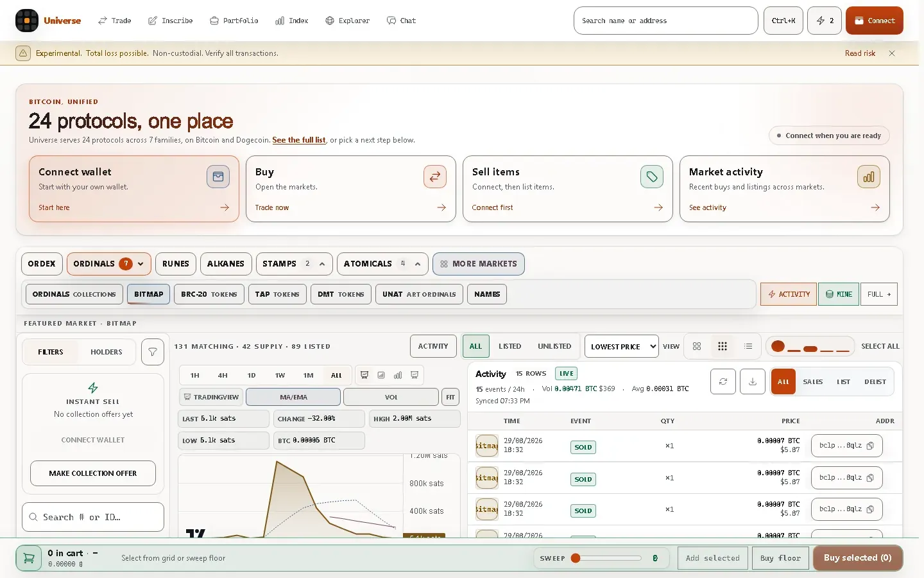Select the 1D chart timeframe
The height and width of the screenshot is (578, 924).
pyautogui.click(x=252, y=375)
